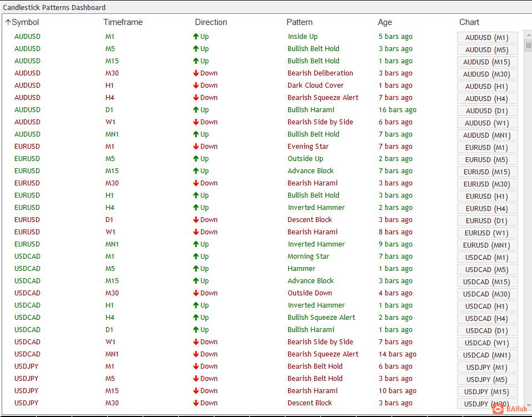
Task: Click the Chart column header
Action: (469, 22)
